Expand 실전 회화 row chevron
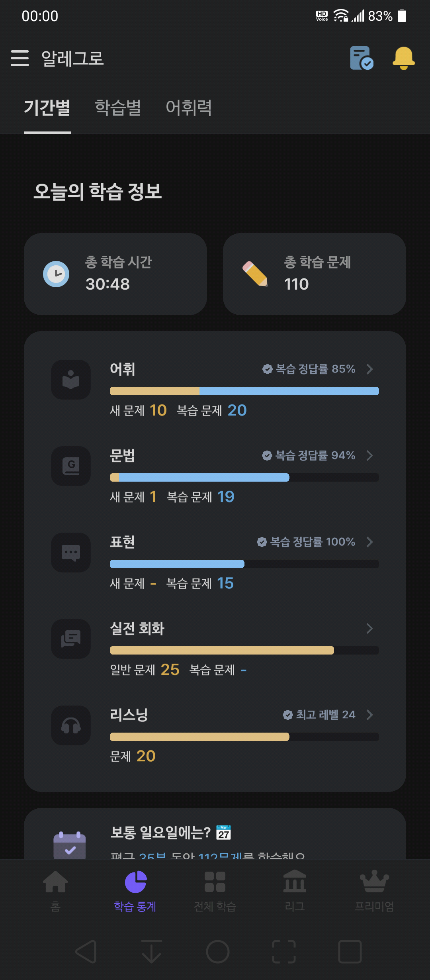This screenshot has width=430, height=980. (369, 628)
